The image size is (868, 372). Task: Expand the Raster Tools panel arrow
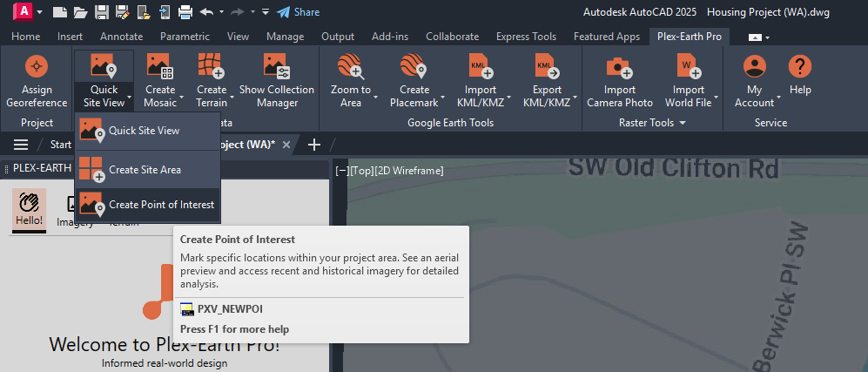tap(683, 123)
